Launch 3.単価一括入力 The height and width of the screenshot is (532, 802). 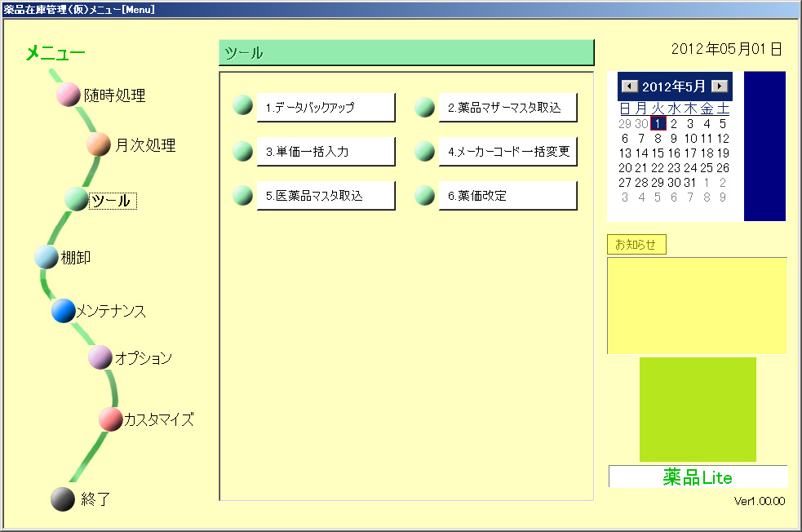[x=326, y=152]
